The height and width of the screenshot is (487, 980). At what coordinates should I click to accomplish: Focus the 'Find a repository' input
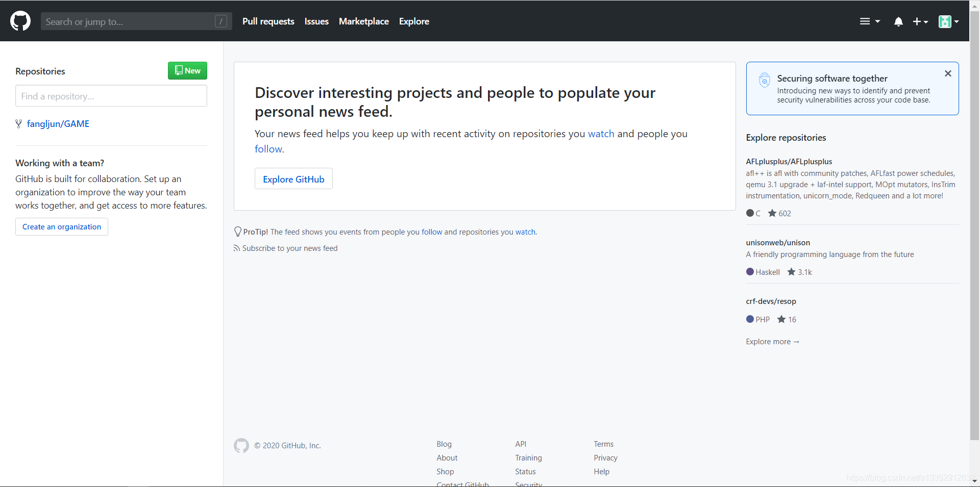tap(111, 96)
